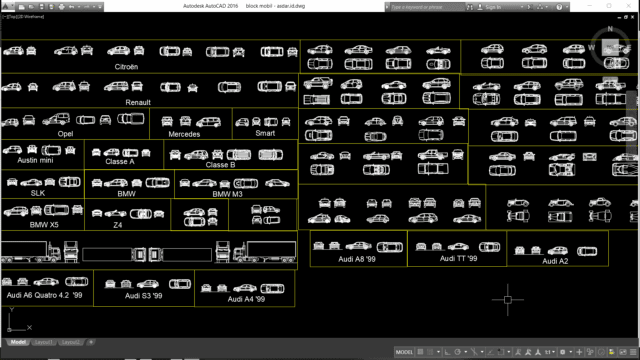
Task: Click the Save As icon
Action: point(51,7)
